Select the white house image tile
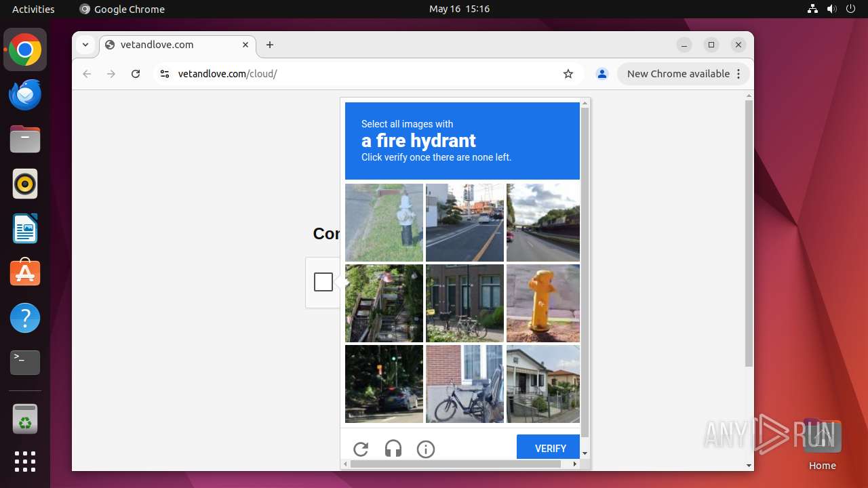868x488 pixels. click(x=543, y=384)
